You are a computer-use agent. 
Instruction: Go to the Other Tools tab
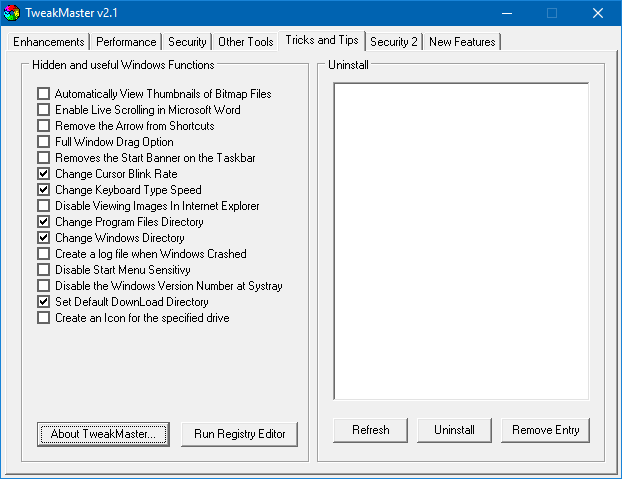(245, 42)
